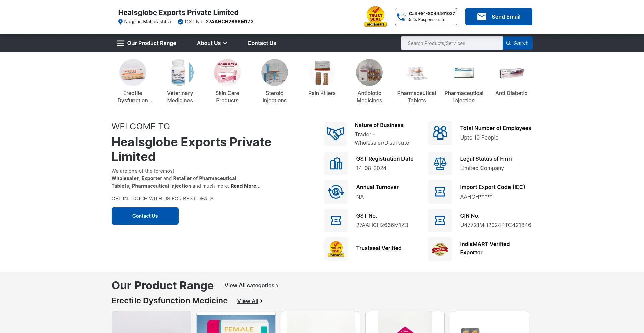Select the Skin Care Products category image
Image resolution: width=644 pixels, height=333 pixels.
tap(227, 72)
